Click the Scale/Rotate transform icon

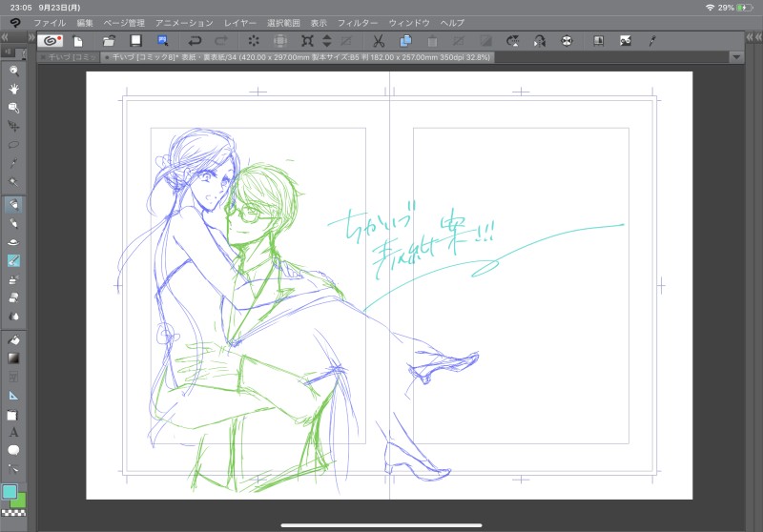[307, 41]
